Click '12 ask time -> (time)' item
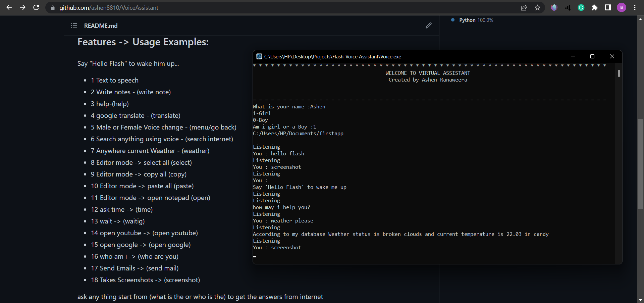This screenshot has height=303, width=644. pos(122,209)
